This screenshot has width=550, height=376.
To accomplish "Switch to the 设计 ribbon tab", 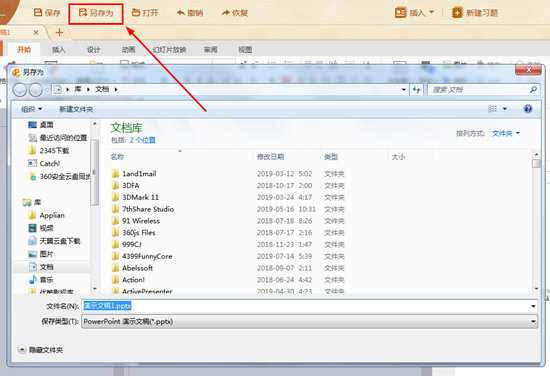I will [x=94, y=49].
